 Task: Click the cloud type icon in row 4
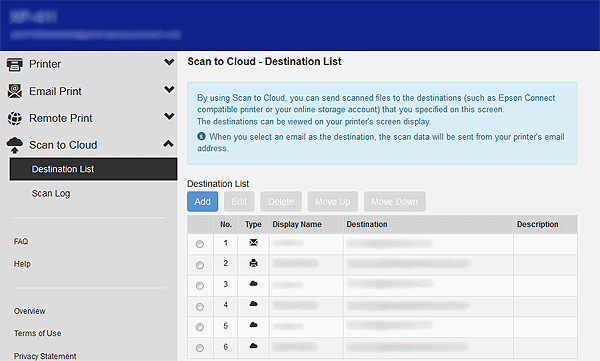253,304
